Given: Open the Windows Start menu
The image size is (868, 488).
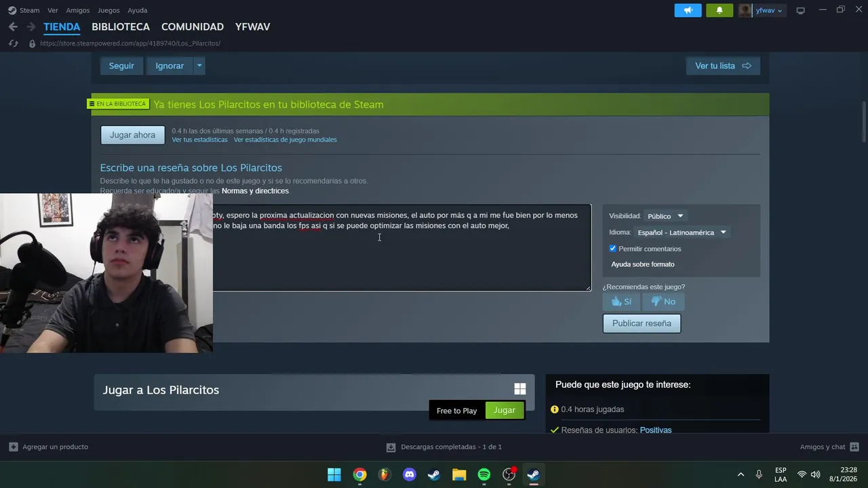Looking at the screenshot, I should tap(334, 474).
